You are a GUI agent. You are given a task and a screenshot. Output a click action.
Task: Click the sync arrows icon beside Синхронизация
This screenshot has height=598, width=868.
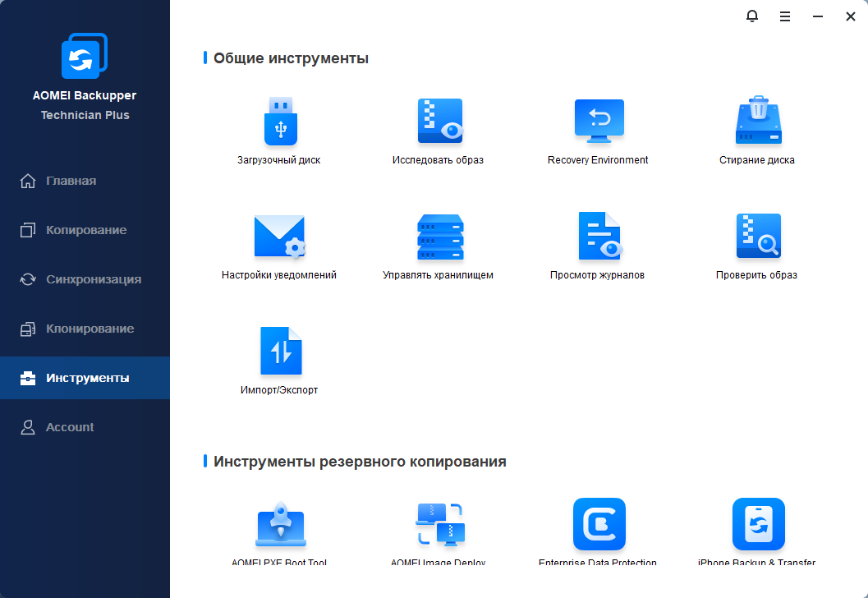coord(28,279)
